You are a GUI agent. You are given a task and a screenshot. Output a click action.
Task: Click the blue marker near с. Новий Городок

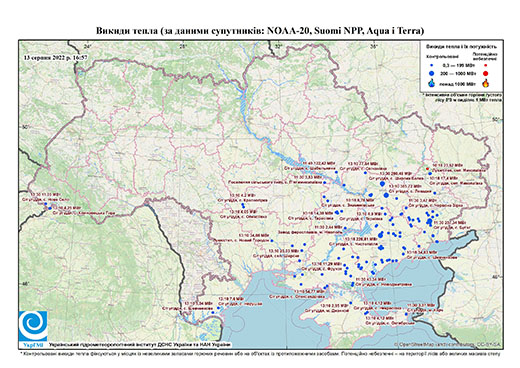point(272,240)
